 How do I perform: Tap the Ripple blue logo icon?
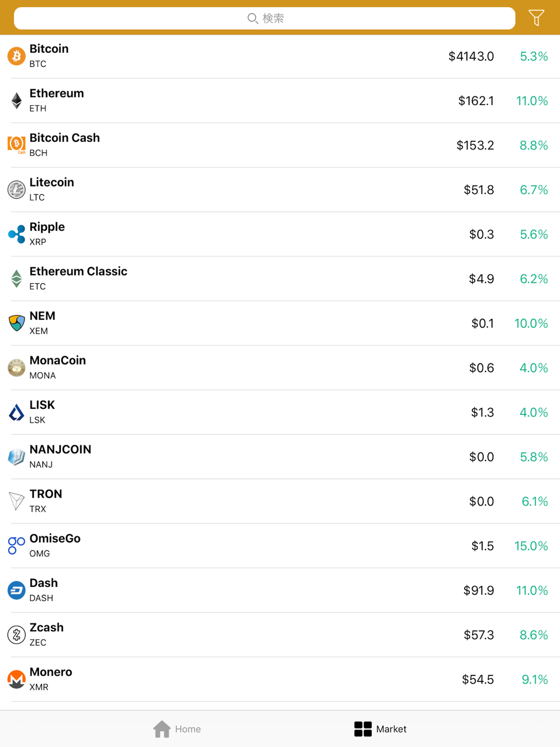pyautogui.click(x=16, y=234)
